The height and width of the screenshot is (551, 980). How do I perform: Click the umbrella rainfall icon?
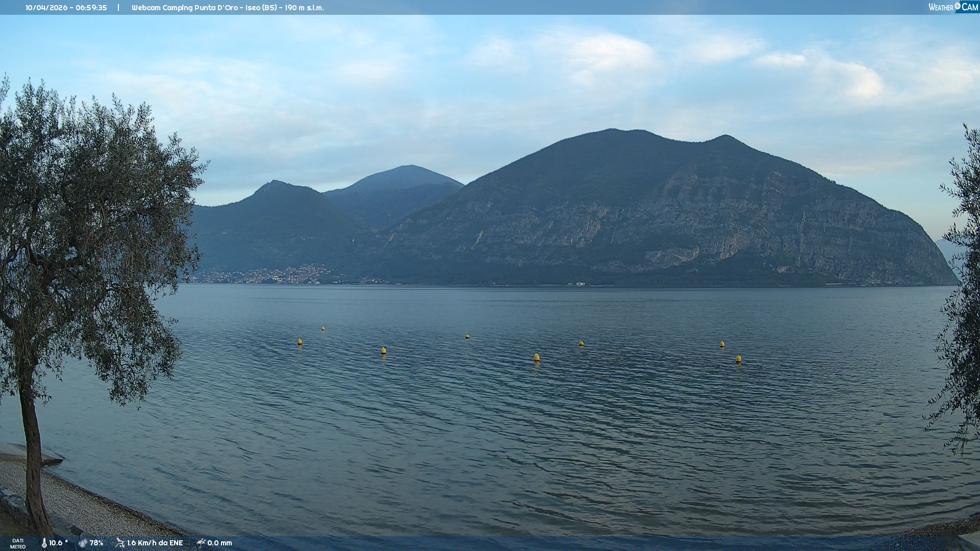pos(201,543)
